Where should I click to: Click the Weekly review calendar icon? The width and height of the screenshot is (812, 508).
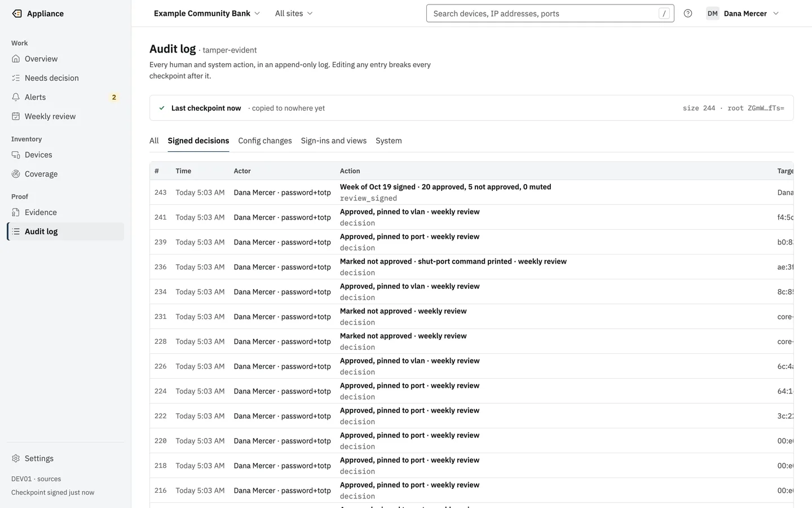click(16, 116)
